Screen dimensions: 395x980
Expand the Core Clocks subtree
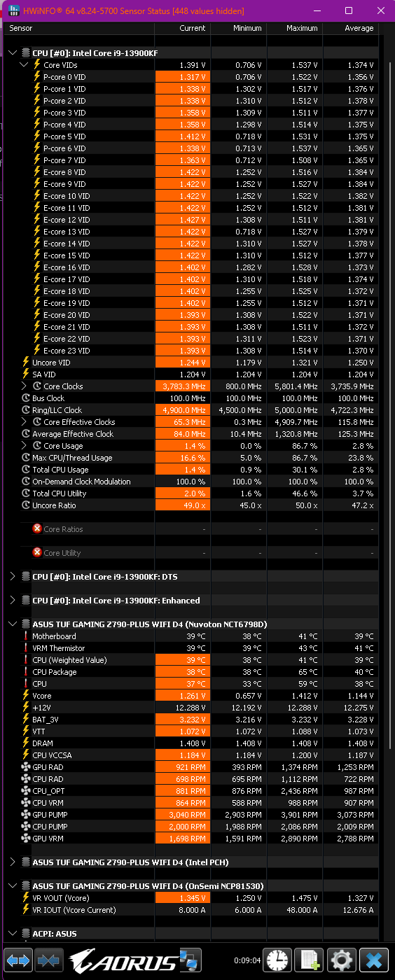[x=25, y=386]
